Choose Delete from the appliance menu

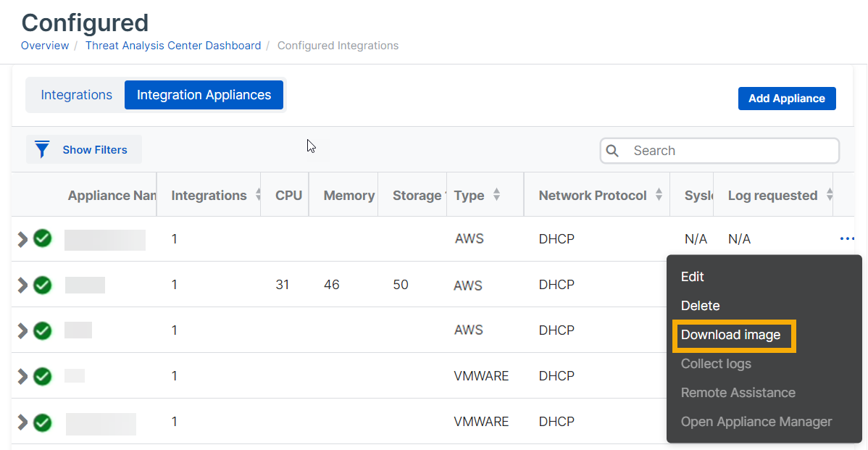click(700, 306)
